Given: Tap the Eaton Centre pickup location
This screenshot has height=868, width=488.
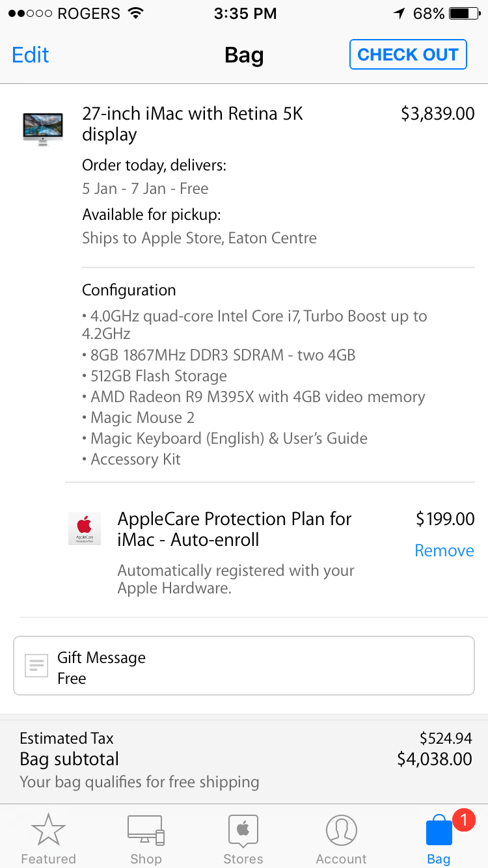Looking at the screenshot, I should tap(199, 238).
